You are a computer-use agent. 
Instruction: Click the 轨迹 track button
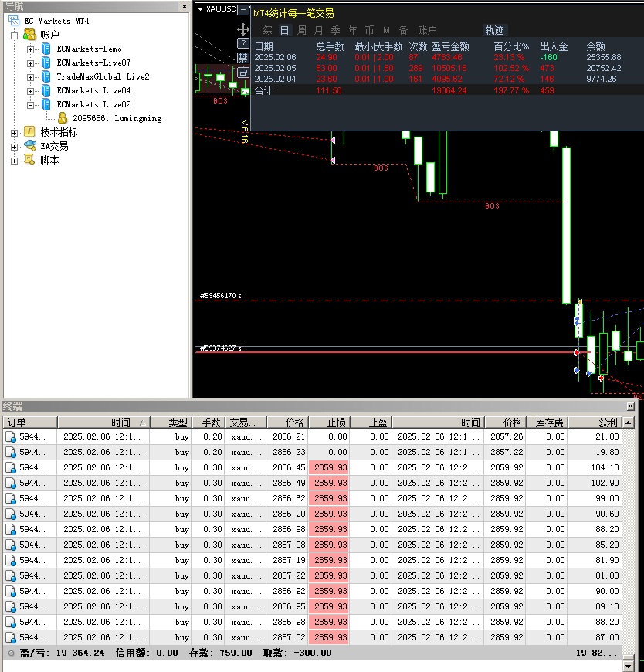tap(494, 30)
